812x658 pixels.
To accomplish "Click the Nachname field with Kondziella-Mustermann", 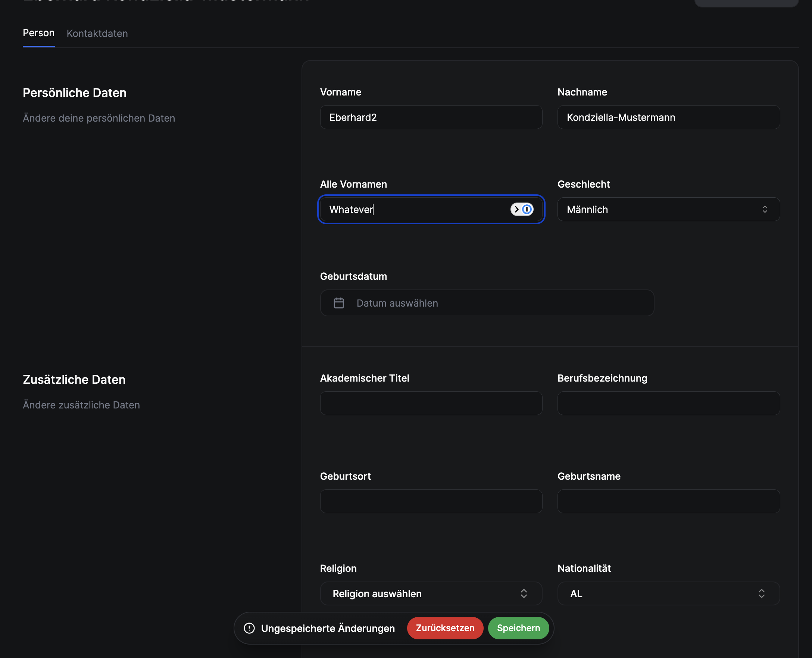I will (x=668, y=117).
